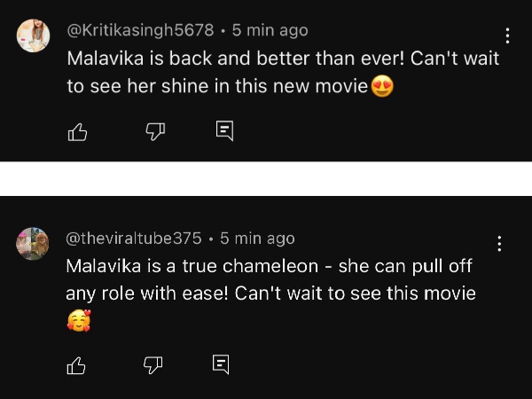Reply to the @Kritikasingh5678 comment
532x399 pixels.
coord(224,132)
